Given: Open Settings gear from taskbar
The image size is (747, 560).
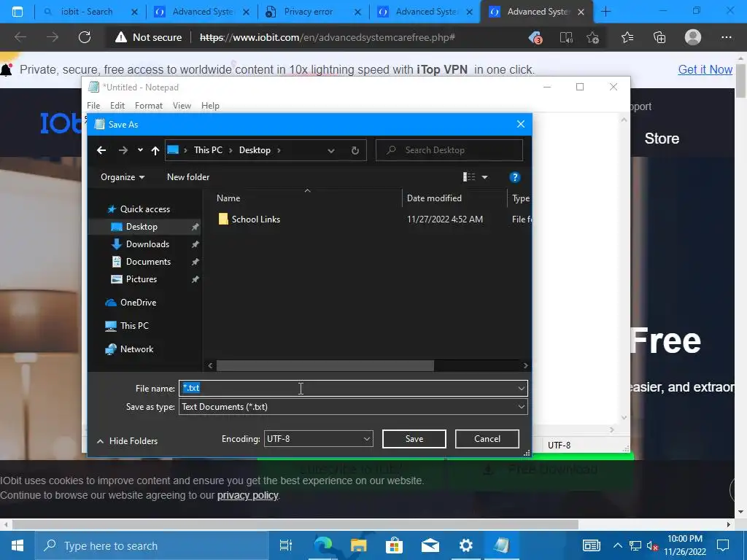Looking at the screenshot, I should (x=465, y=545).
